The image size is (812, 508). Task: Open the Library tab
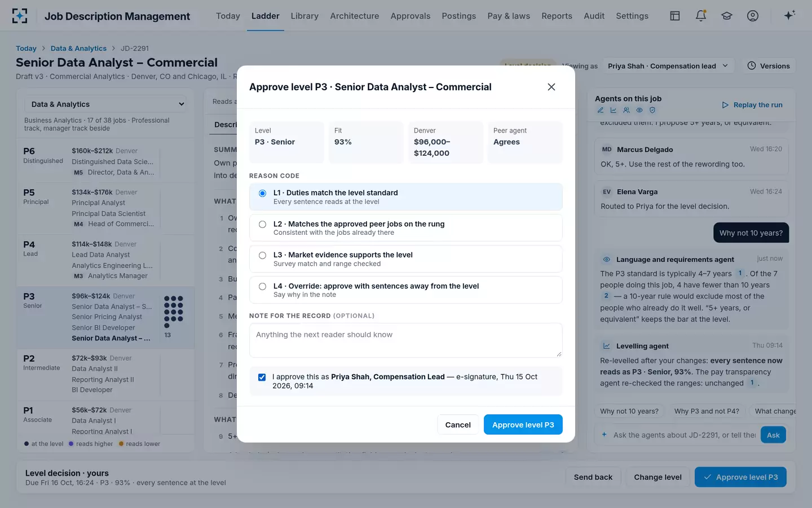coord(304,16)
